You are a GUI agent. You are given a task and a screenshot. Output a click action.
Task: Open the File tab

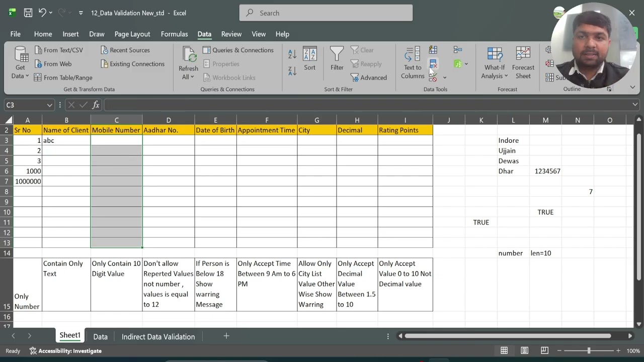coord(16,34)
